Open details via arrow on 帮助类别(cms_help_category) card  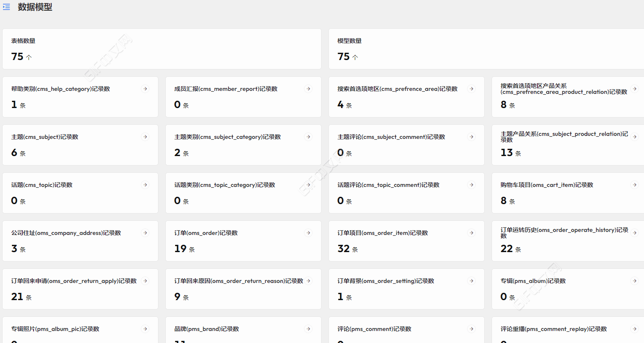coord(145,89)
